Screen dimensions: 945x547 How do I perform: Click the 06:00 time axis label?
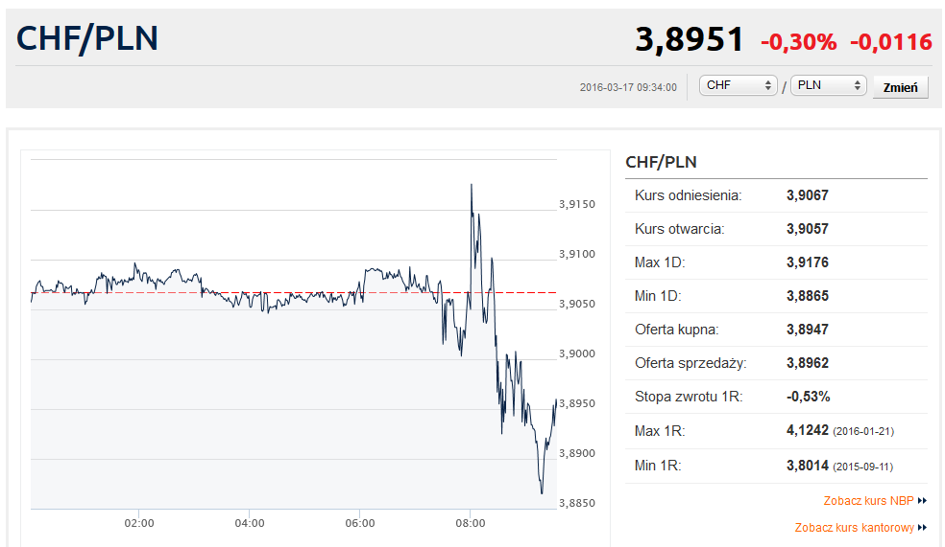(360, 523)
